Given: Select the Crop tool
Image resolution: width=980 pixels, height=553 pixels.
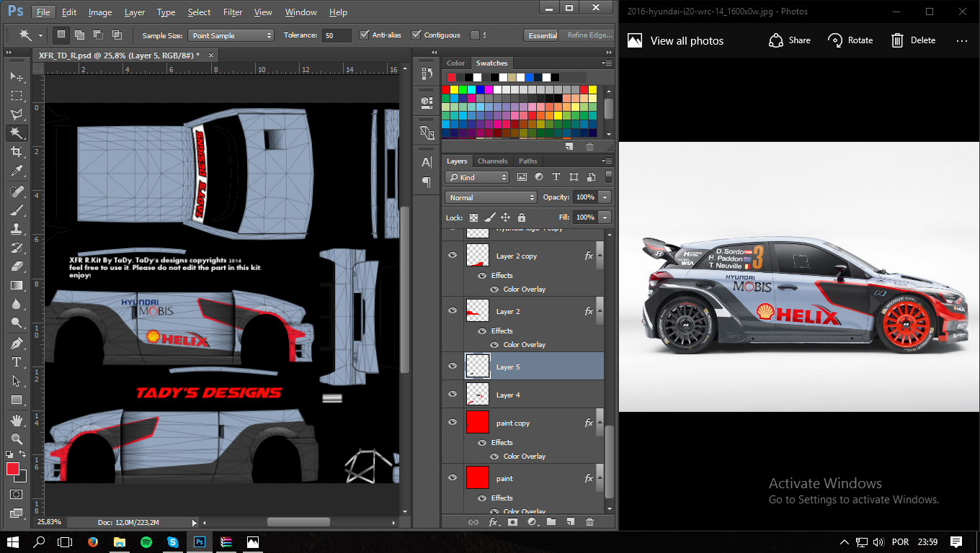Looking at the screenshot, I should tap(16, 152).
